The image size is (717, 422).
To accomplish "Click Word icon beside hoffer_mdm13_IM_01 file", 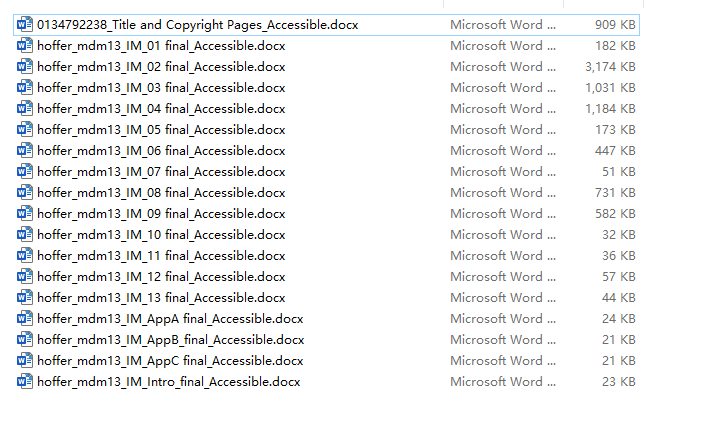I will click(x=25, y=45).
